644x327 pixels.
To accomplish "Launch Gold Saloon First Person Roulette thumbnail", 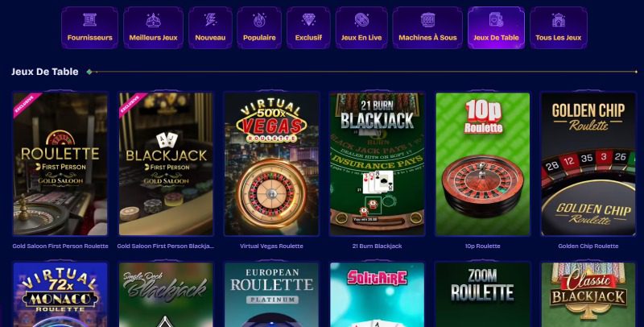I will coord(60,164).
